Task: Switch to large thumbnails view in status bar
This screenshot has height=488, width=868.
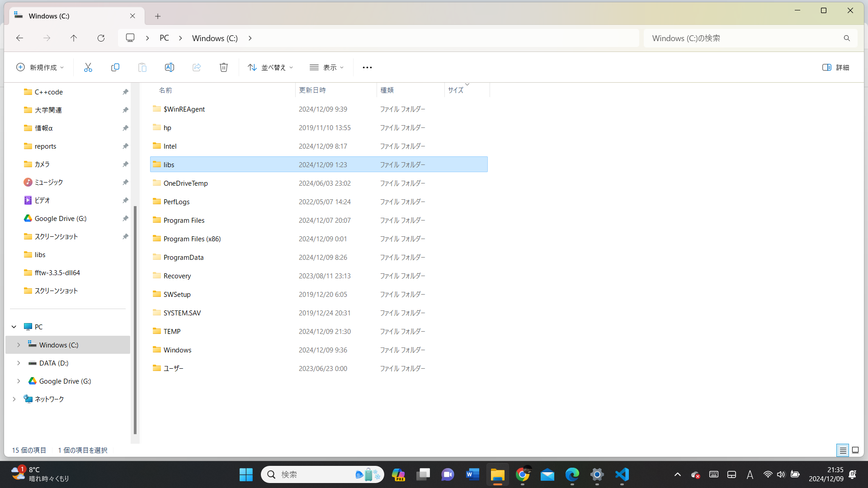Action: pyautogui.click(x=855, y=450)
